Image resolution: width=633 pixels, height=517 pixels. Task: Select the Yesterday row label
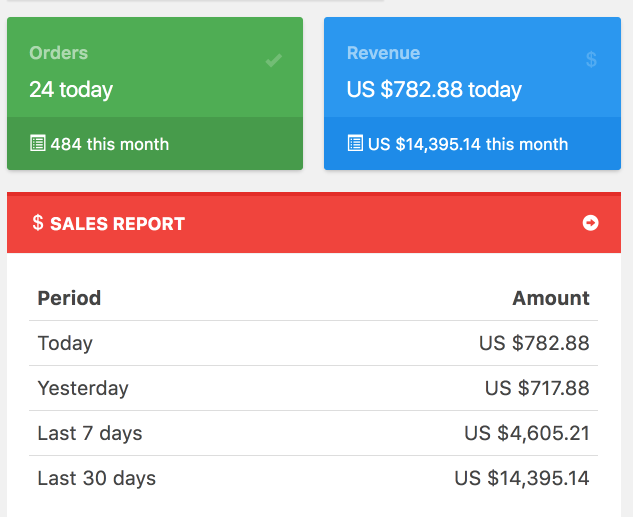coord(83,388)
